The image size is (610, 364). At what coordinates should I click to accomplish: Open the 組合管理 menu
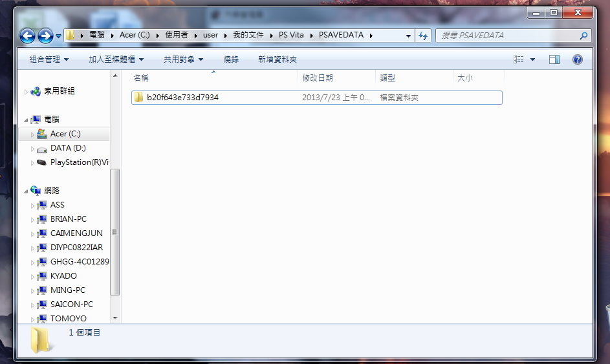coord(49,59)
